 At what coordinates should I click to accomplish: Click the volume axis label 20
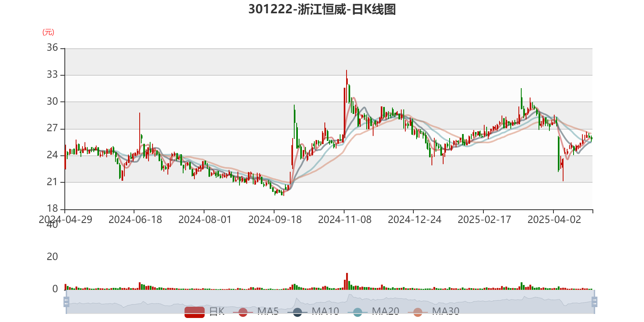(52, 256)
